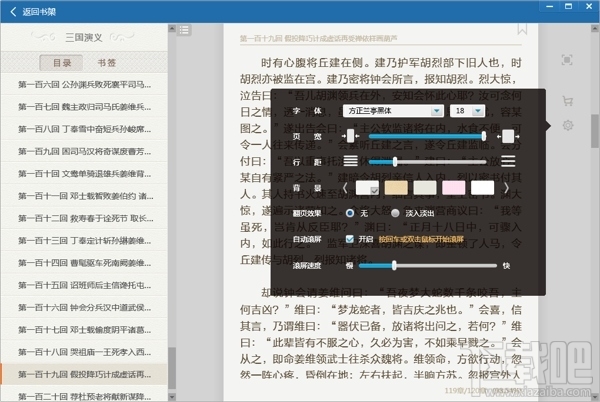Click the narrow page width icon

[350, 136]
